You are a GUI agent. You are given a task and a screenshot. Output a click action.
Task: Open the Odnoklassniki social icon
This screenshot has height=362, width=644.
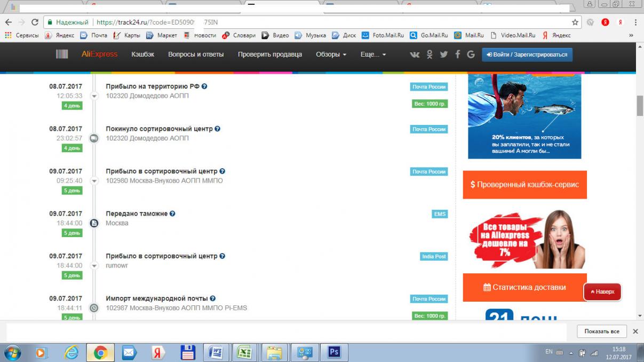(430, 54)
